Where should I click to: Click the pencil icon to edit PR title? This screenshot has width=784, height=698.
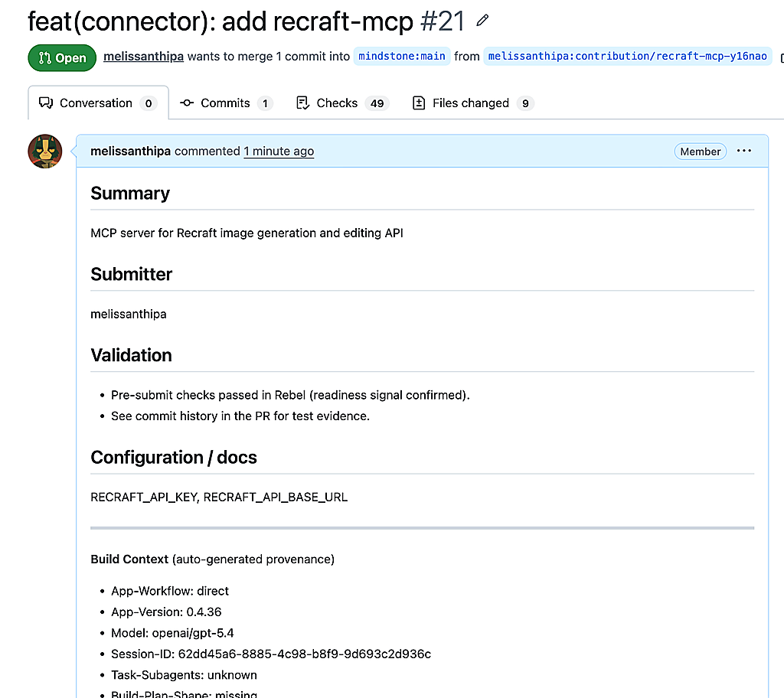tap(482, 21)
